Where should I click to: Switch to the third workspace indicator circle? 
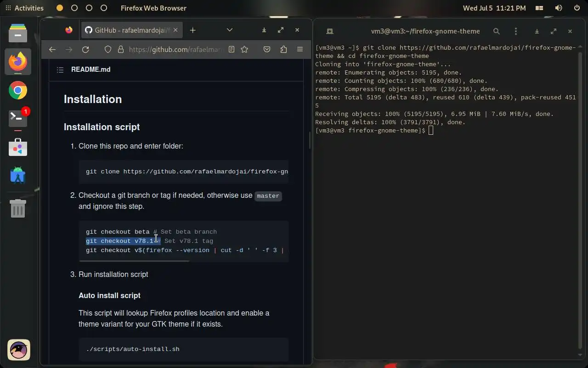coord(89,8)
